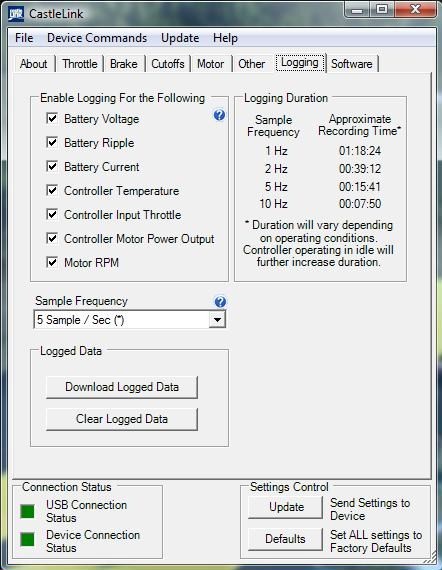Click the green USB Connection Status indicator
The height and width of the screenshot is (570, 442).
27,511
